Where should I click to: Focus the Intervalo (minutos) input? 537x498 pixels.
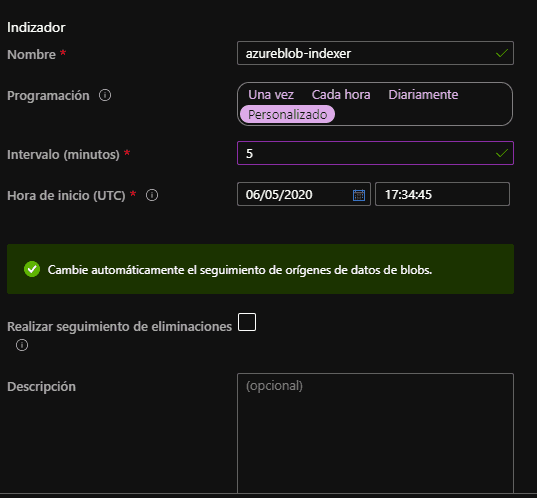[x=375, y=153]
